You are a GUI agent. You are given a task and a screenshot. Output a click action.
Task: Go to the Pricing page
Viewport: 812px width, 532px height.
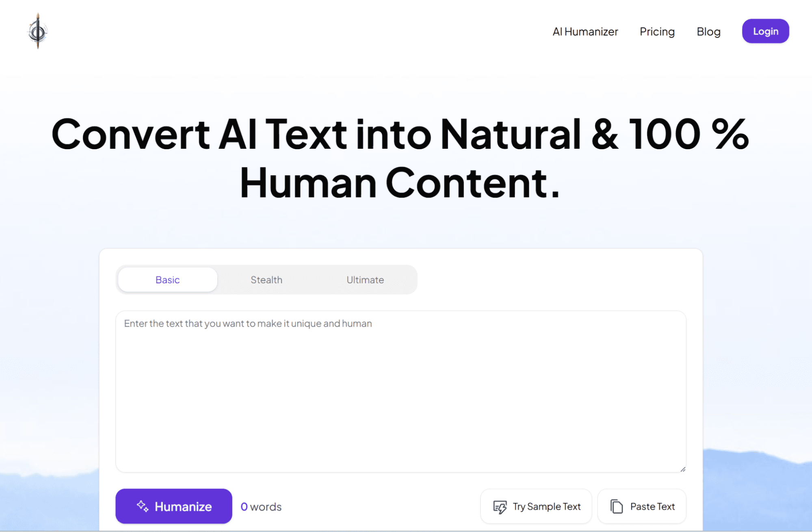[657, 31]
